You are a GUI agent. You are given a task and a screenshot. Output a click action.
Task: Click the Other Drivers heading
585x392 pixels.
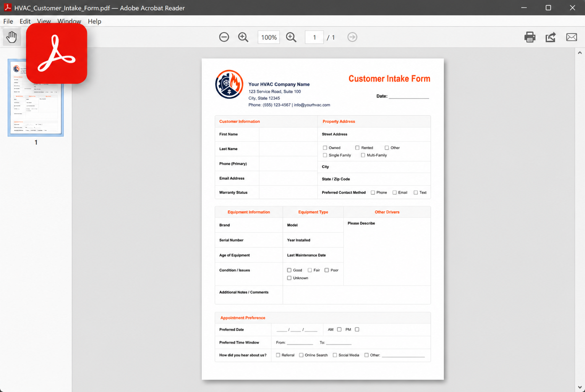click(x=387, y=212)
